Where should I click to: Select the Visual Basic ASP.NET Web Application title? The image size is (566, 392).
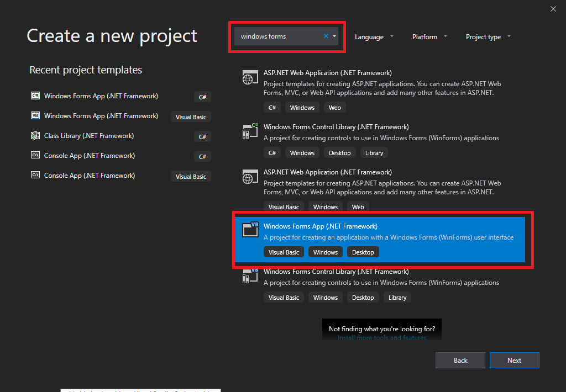pyautogui.click(x=327, y=172)
